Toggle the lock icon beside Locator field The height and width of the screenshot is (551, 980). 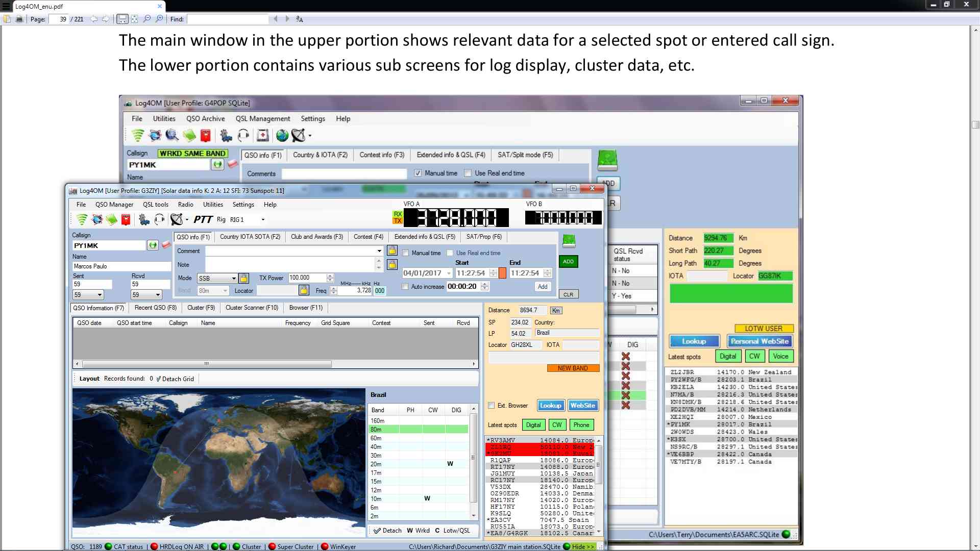304,290
